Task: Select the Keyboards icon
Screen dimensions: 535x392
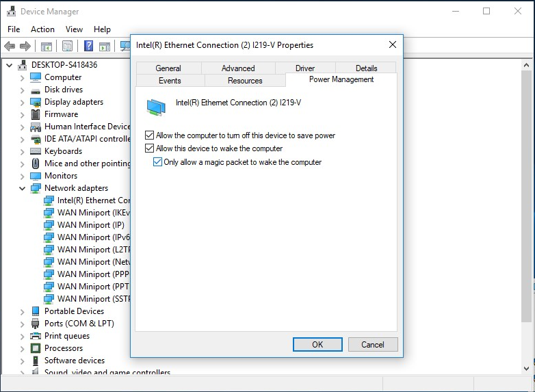Action: tap(36, 151)
